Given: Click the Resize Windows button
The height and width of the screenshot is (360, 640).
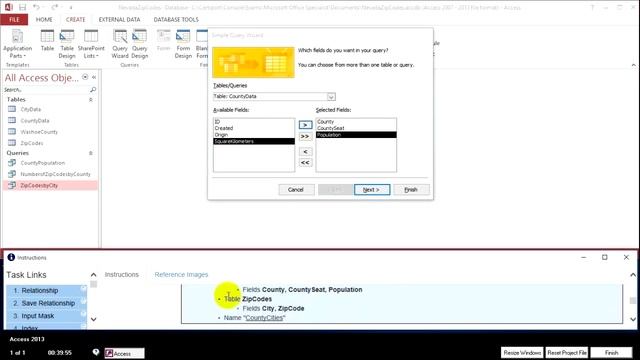Looking at the screenshot, I should 522,353.
